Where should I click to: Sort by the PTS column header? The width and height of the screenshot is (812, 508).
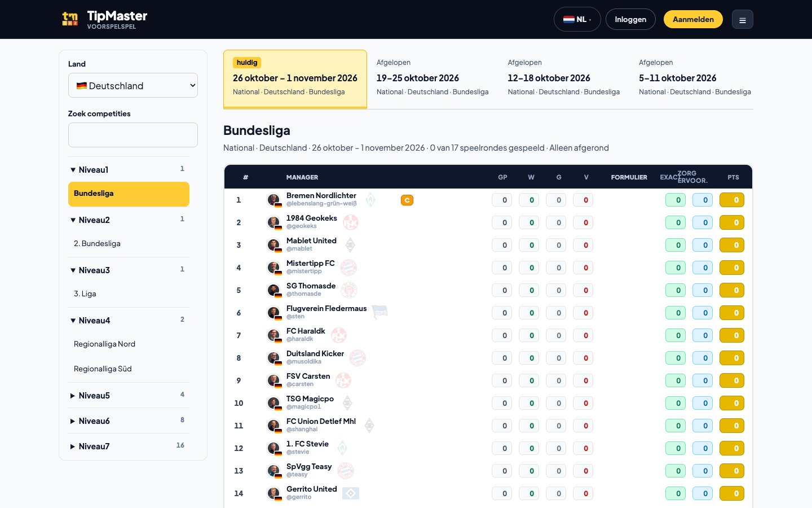733,177
